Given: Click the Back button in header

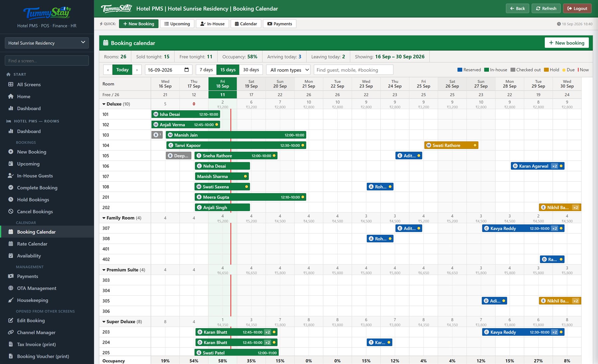Looking at the screenshot, I should pos(517,9).
